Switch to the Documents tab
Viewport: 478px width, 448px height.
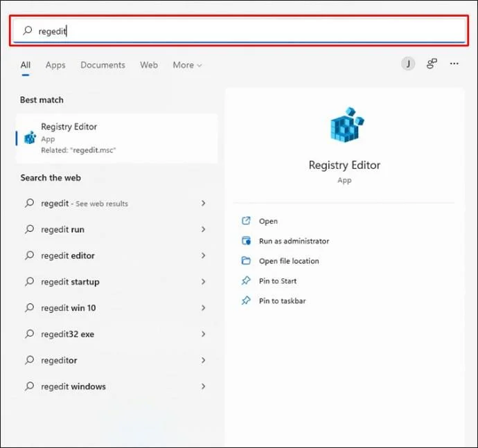[x=103, y=65]
